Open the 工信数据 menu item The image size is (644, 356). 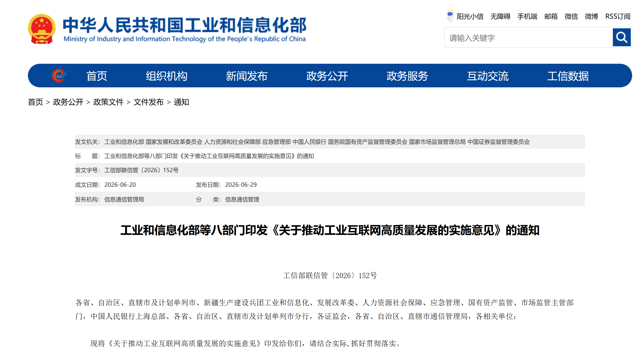[x=568, y=76]
